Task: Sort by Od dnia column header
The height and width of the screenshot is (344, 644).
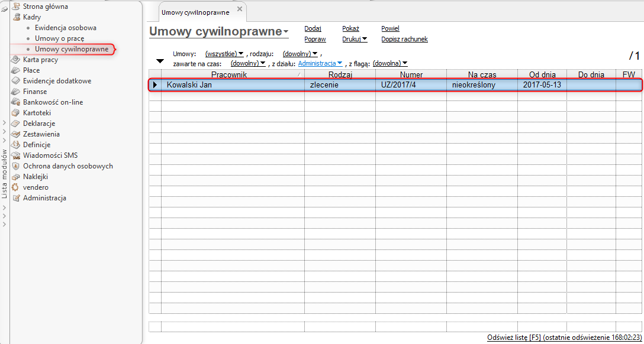Action: (x=542, y=74)
